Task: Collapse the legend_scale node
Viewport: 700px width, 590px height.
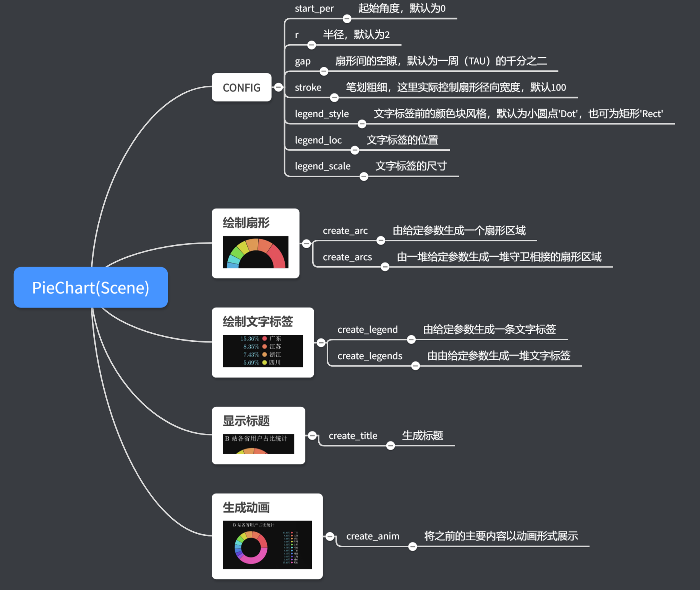Action: click(x=364, y=176)
